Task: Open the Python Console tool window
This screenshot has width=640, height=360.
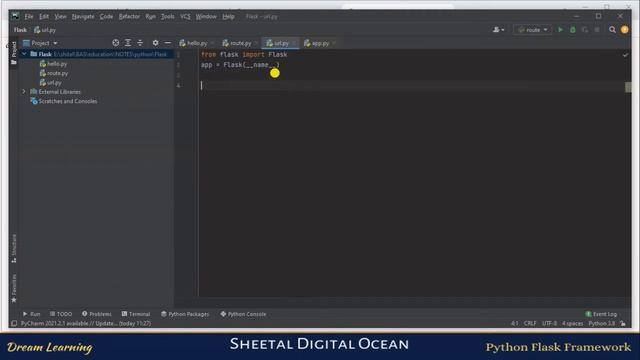Action: coord(243,314)
